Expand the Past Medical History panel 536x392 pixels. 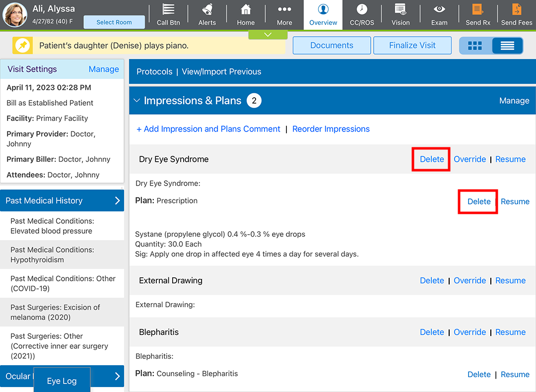click(117, 200)
